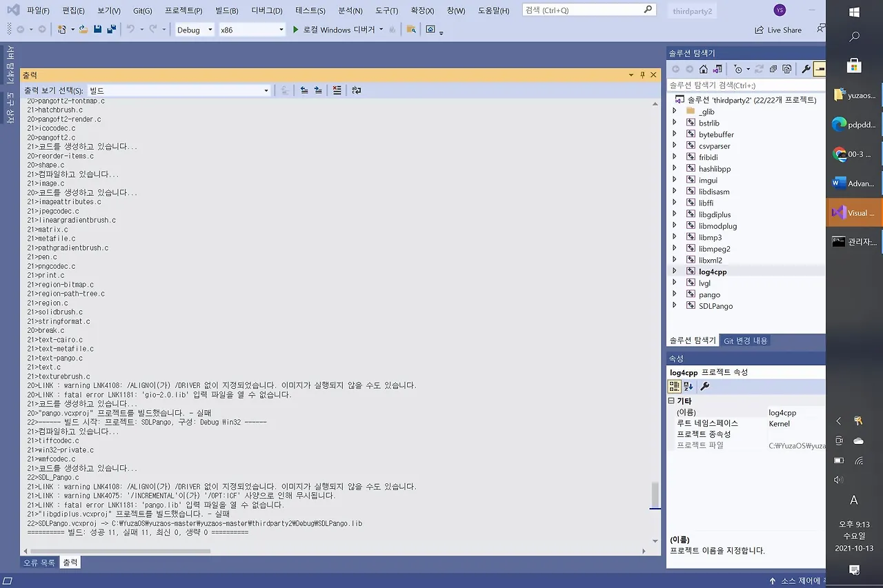
Task: Open Microsoft Store from taskbar
Action: 854,65
